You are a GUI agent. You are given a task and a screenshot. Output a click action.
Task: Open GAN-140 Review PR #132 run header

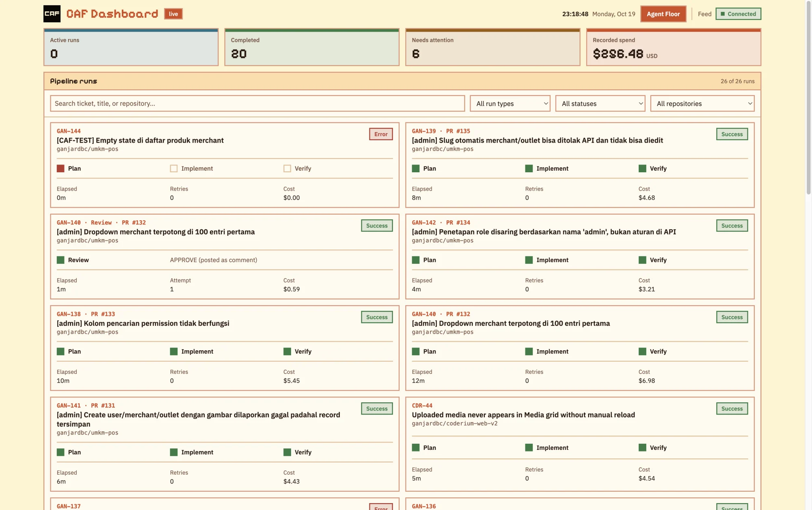pos(101,223)
